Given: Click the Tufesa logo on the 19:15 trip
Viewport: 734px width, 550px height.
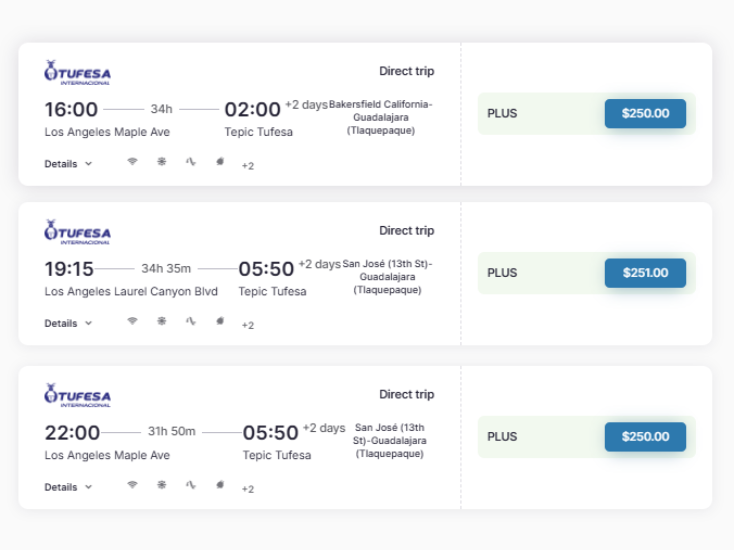Looking at the screenshot, I should point(78,232).
